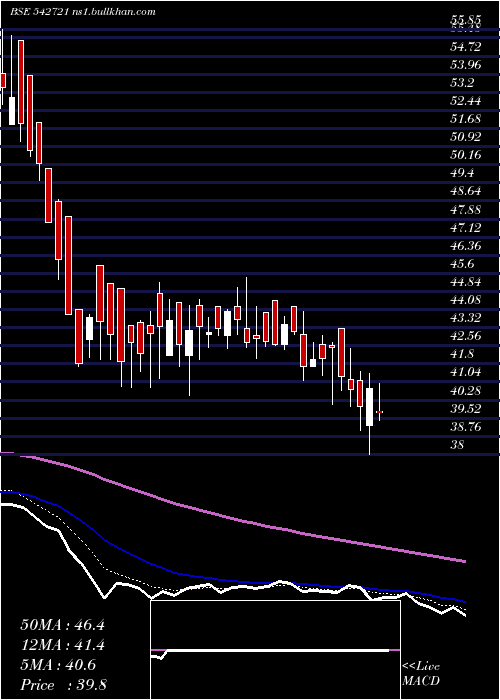This screenshot has height=700, width=500.
Task: Click the MACD inset panel
Action: (x=275, y=650)
